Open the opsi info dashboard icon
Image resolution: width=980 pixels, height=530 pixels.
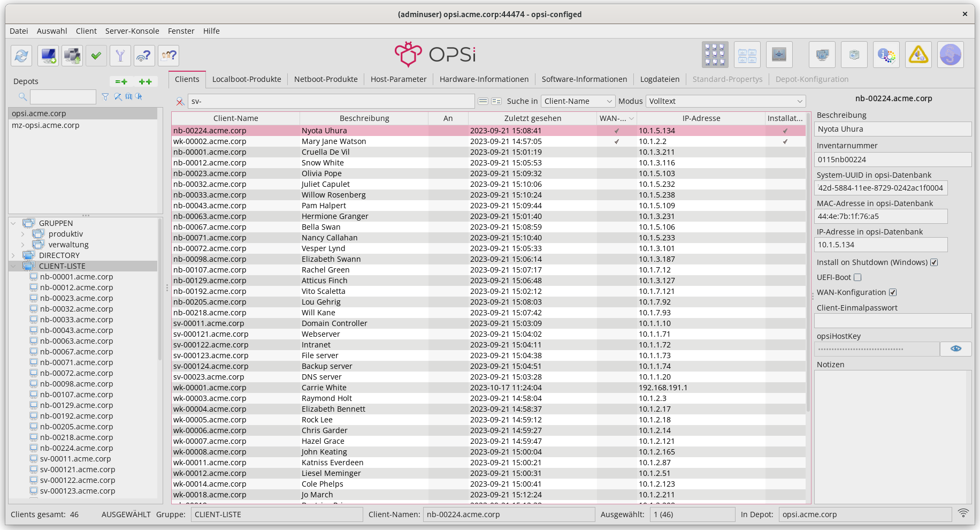pos(886,55)
